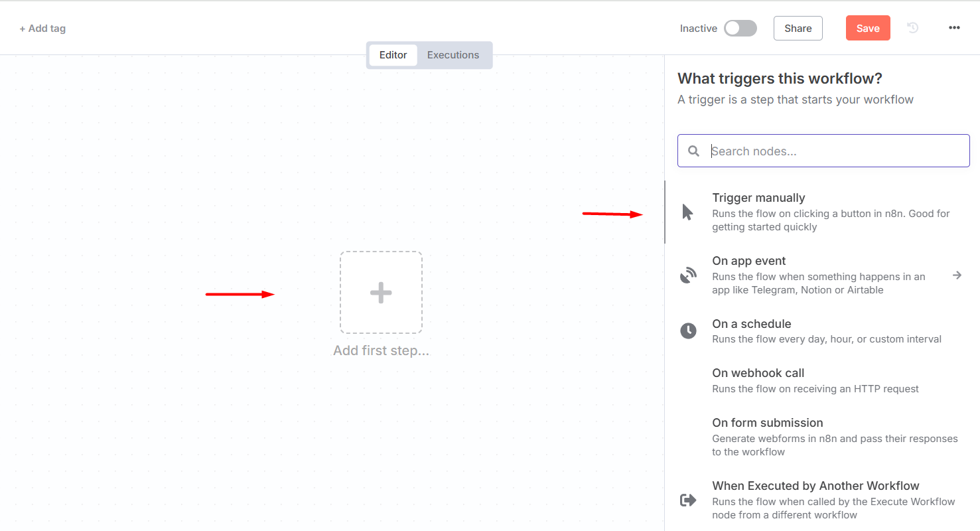Screen dimensions: 980x531
Task: Open the workflow history icon
Action: pos(913,28)
